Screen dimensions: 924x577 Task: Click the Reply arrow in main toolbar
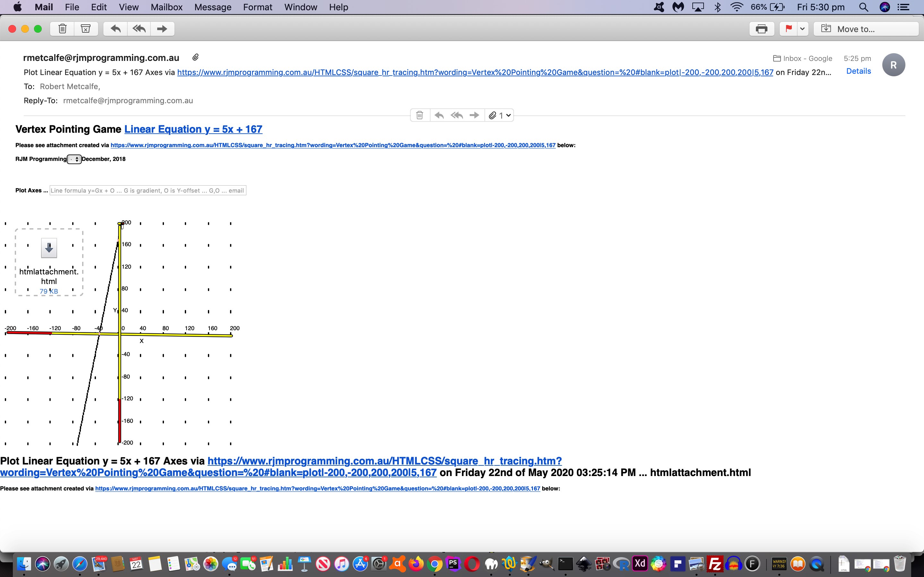click(115, 29)
